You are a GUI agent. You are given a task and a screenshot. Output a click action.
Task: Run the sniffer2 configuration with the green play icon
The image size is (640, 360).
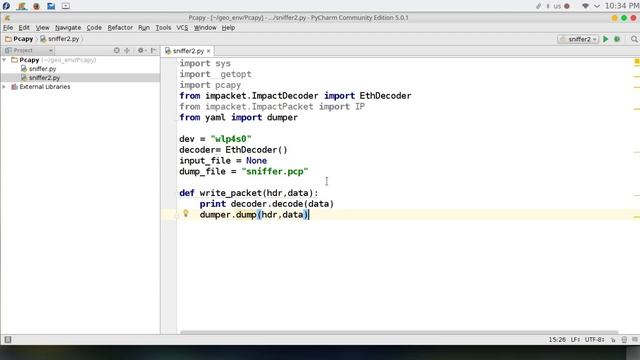606,39
